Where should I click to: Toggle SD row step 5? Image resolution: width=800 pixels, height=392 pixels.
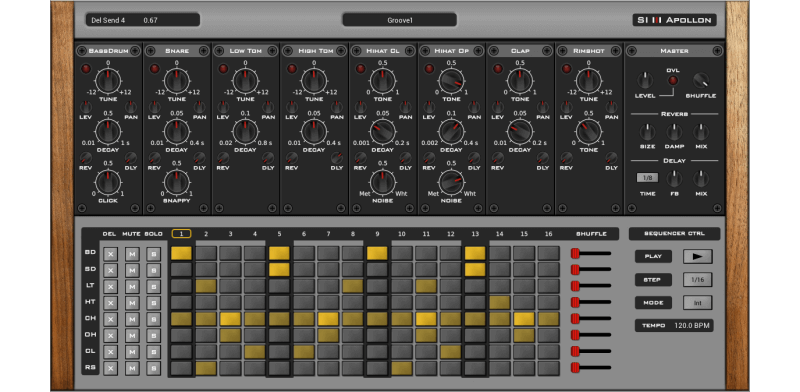[x=279, y=270]
